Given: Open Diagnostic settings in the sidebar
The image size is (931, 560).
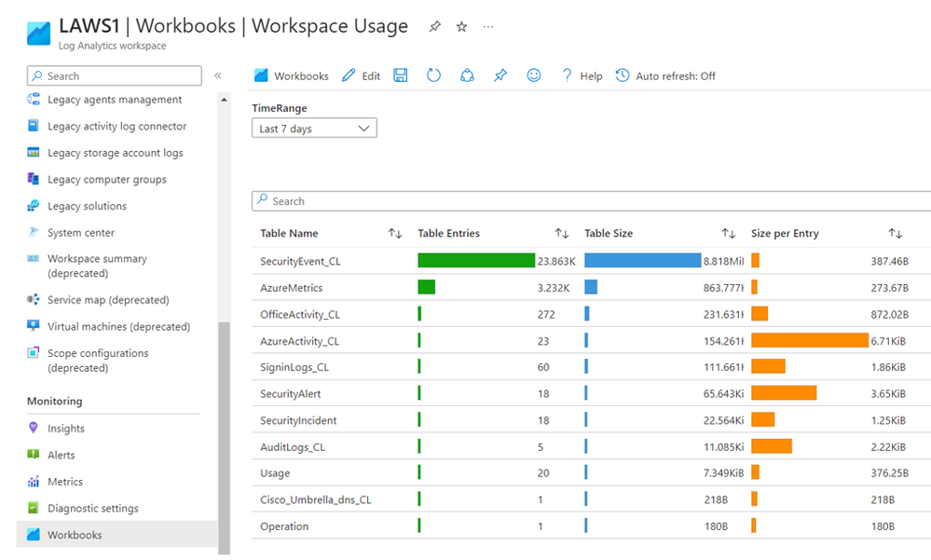Looking at the screenshot, I should click(92, 508).
